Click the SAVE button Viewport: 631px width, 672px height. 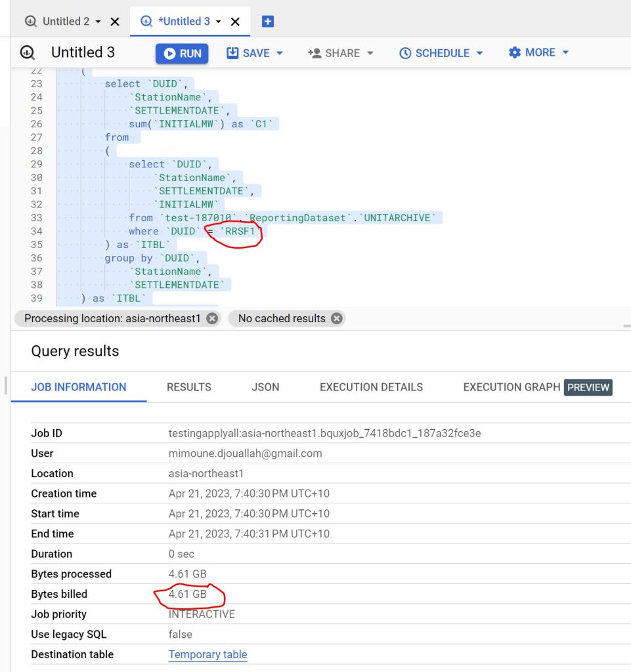[x=255, y=53]
